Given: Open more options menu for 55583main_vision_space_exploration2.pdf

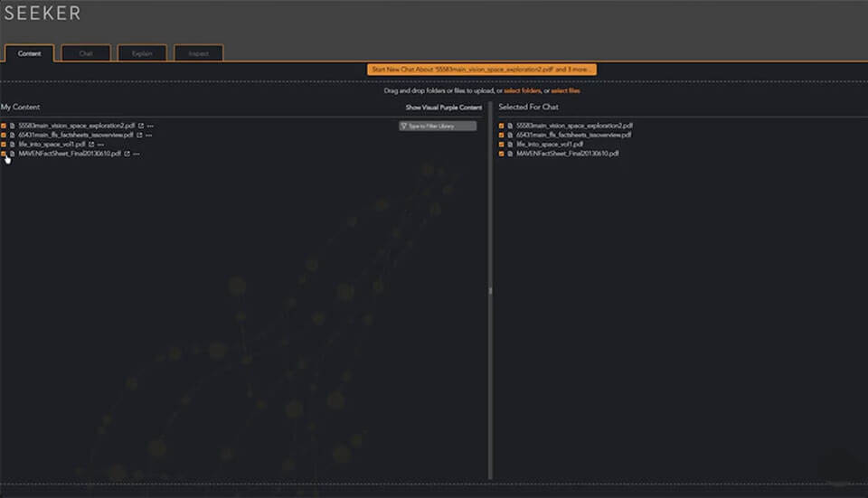Looking at the screenshot, I should 150,126.
